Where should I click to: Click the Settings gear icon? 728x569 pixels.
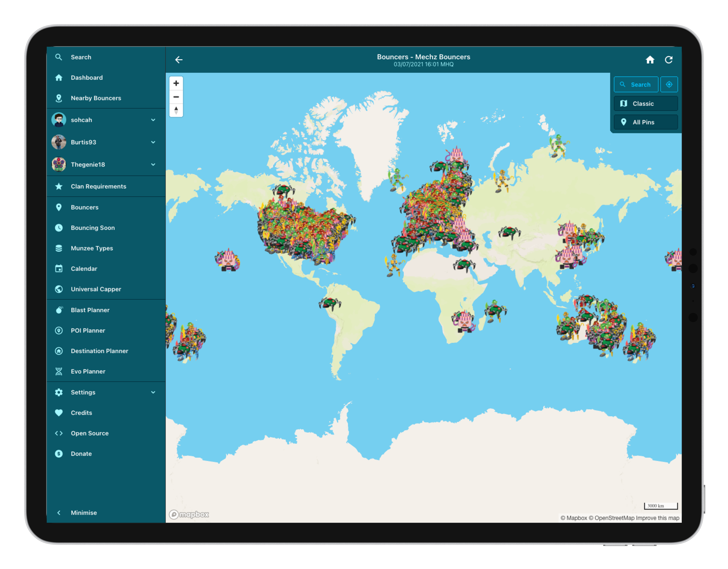tap(59, 392)
